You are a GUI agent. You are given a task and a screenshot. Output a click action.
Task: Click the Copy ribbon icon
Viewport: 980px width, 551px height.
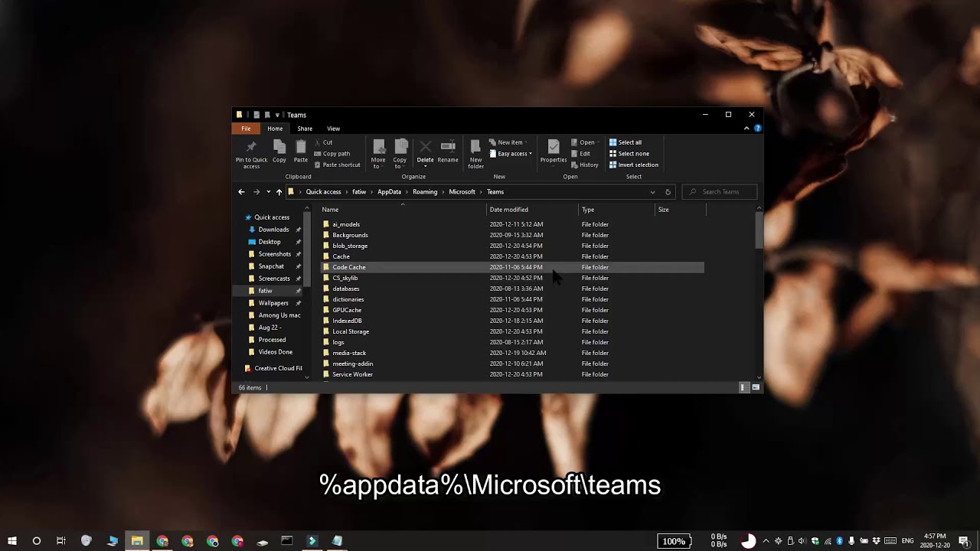coord(279,151)
